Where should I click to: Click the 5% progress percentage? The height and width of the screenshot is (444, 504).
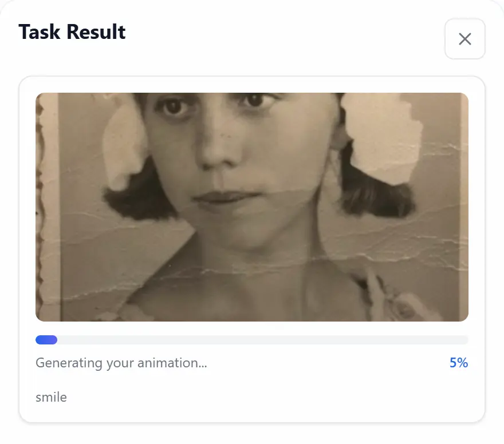458,363
